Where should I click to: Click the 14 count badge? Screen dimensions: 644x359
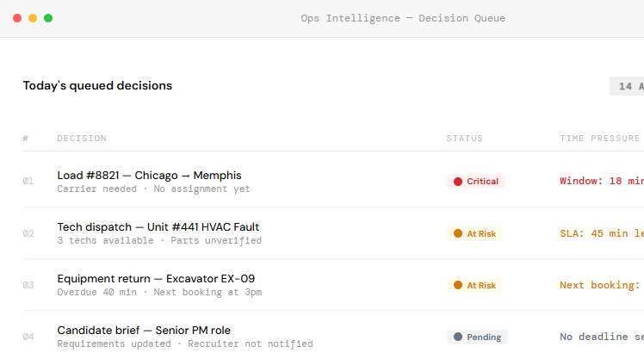[626, 86]
